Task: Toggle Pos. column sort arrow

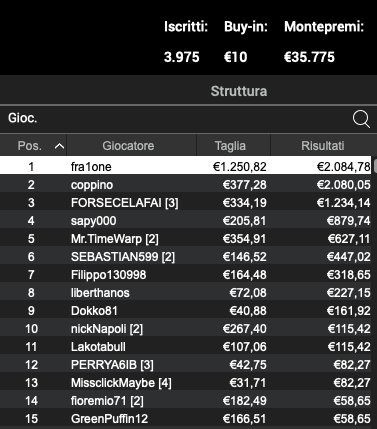Action: pyautogui.click(x=59, y=146)
